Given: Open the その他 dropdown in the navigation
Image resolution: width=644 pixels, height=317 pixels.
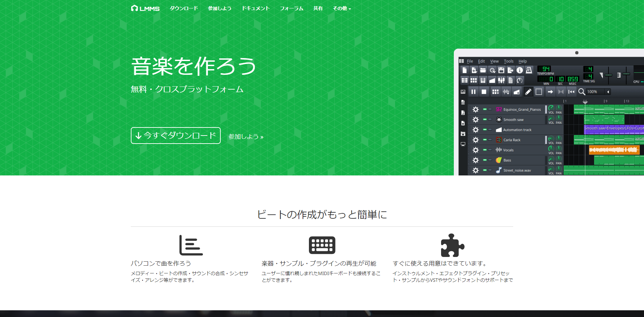Looking at the screenshot, I should [341, 8].
